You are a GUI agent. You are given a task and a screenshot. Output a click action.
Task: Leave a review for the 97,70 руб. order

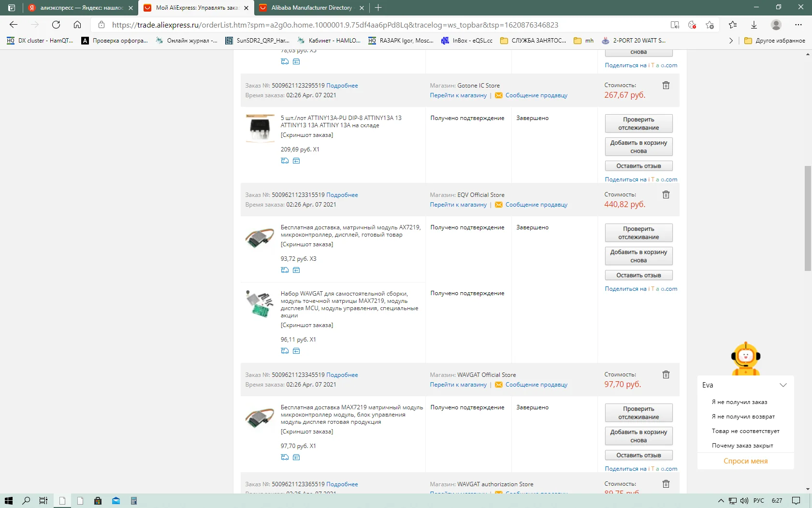(x=638, y=455)
